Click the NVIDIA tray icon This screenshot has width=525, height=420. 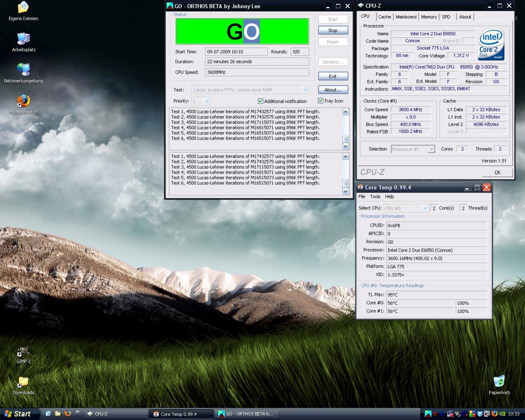pyautogui.click(x=502, y=414)
